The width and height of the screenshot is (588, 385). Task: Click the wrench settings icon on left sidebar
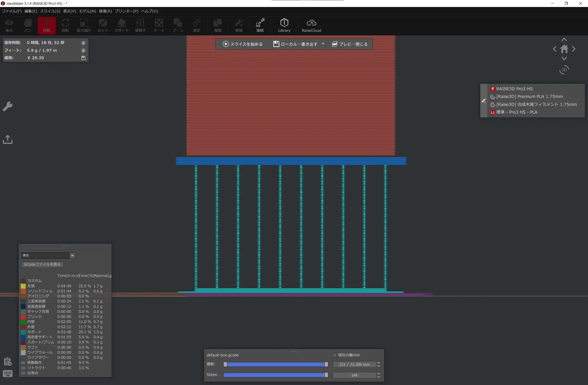tap(8, 106)
